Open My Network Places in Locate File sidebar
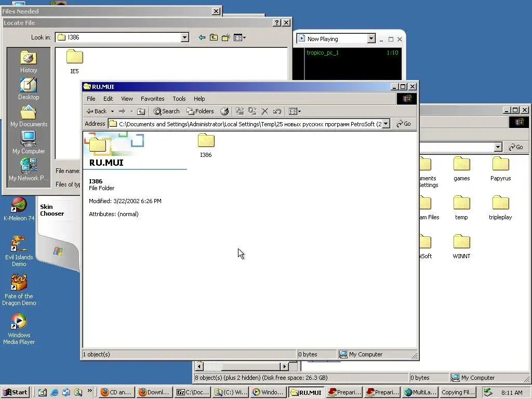532x399 pixels. (29, 170)
